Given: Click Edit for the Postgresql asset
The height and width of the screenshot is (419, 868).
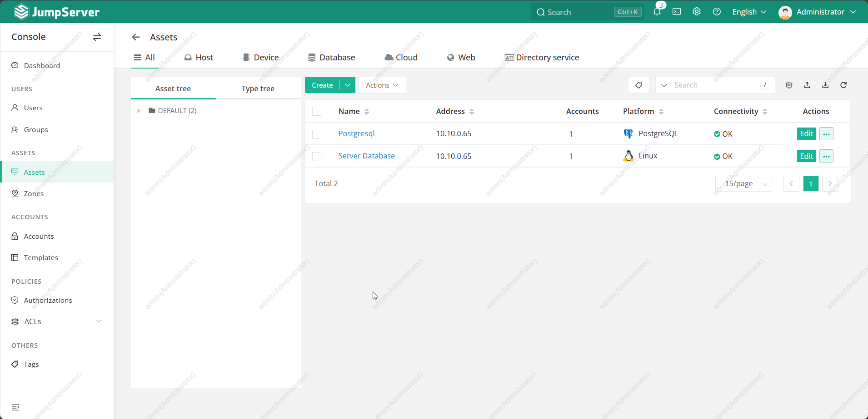Looking at the screenshot, I should click(806, 133).
